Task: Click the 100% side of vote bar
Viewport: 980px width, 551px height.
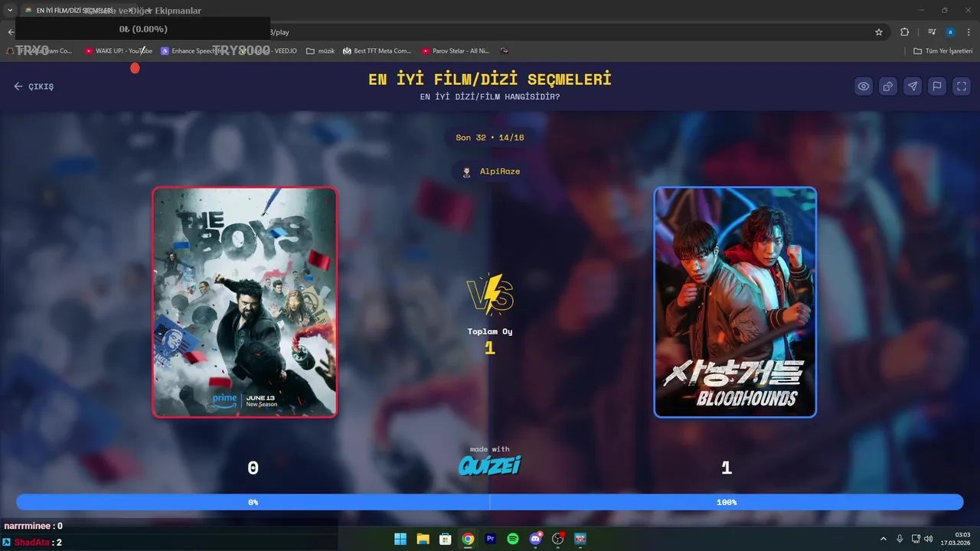Action: coord(727,502)
